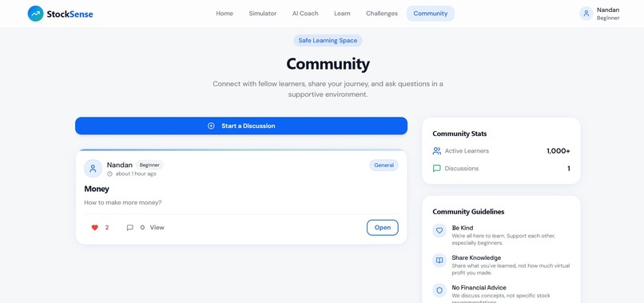The width and height of the screenshot is (644, 303).
Task: Click the General category tag
Action: click(x=384, y=165)
